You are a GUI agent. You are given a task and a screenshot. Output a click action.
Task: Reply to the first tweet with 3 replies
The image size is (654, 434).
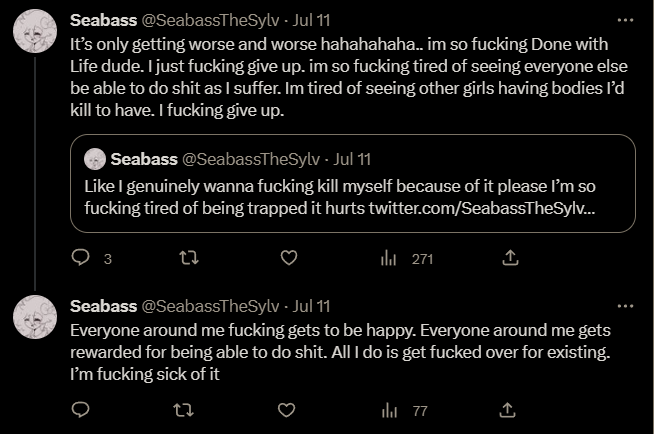point(82,259)
